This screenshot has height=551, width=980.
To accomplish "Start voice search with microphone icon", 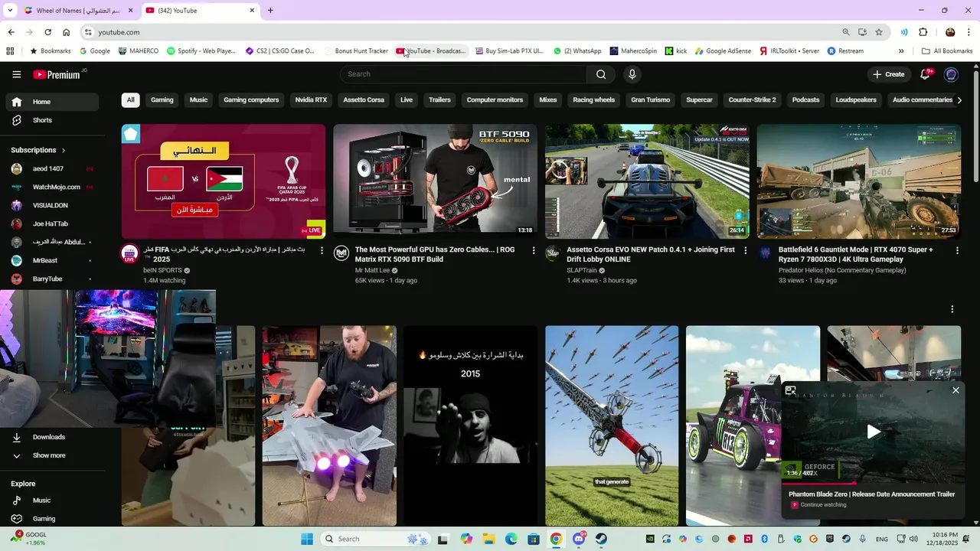I will 632,74.
